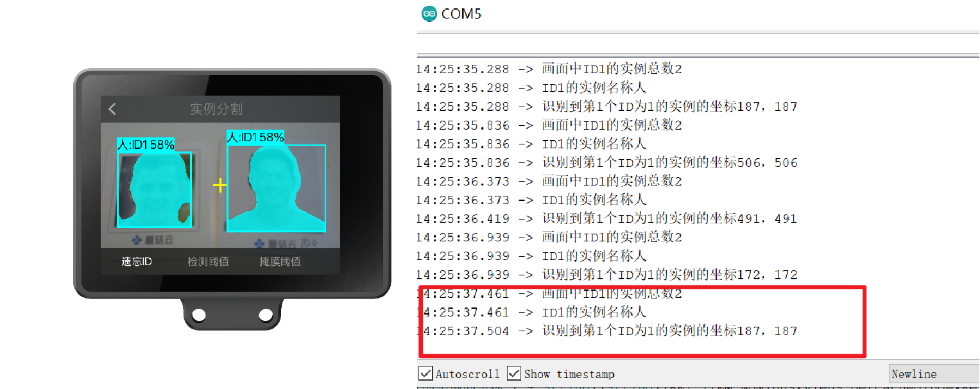This screenshot has height=389, width=980.
Task: Click the logo under left photo card
Action: pos(152,241)
